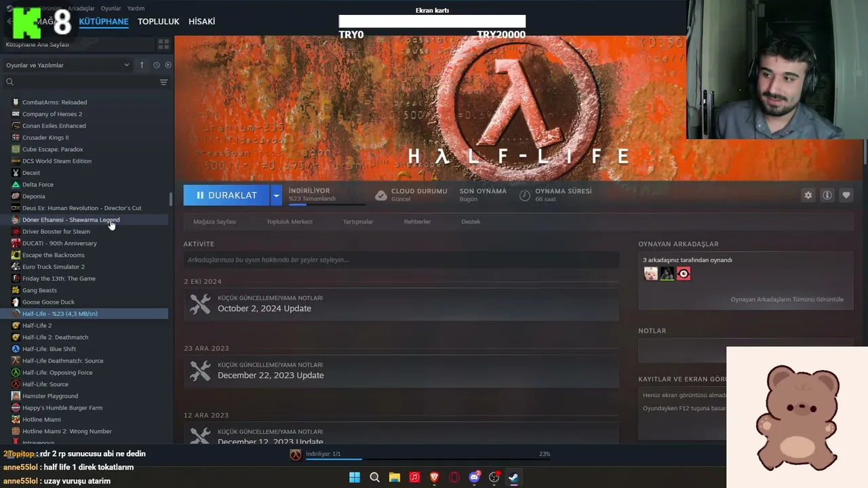This screenshot has height=488, width=868.
Task: Go to Kütüphane Ana Sayfası
Action: click(x=37, y=45)
